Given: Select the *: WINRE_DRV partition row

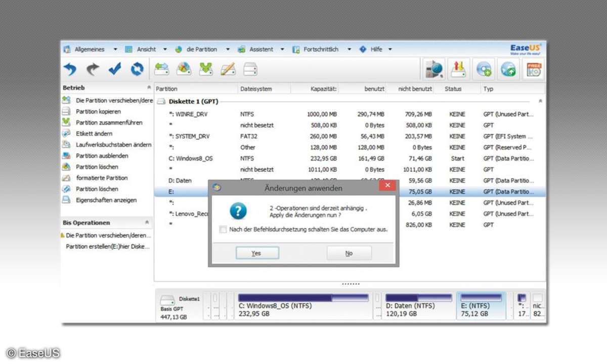Looking at the screenshot, I should [350, 114].
